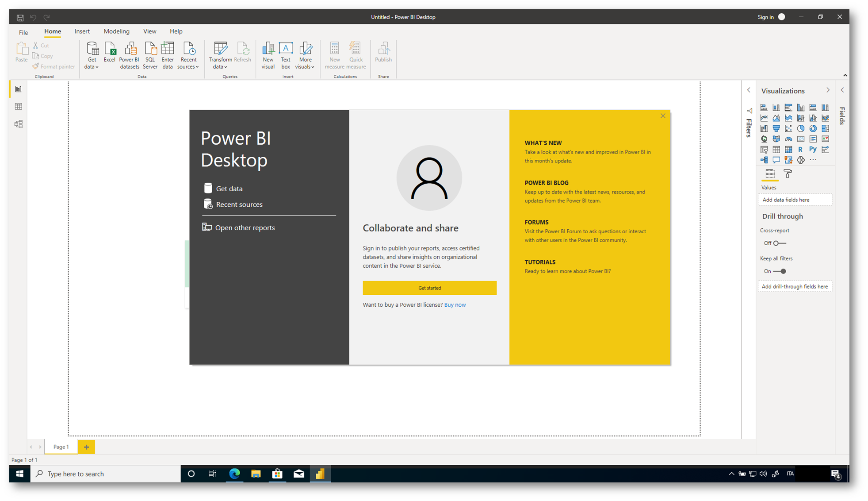868x501 pixels.
Task: Click Add drill-through fields here box
Action: point(795,286)
